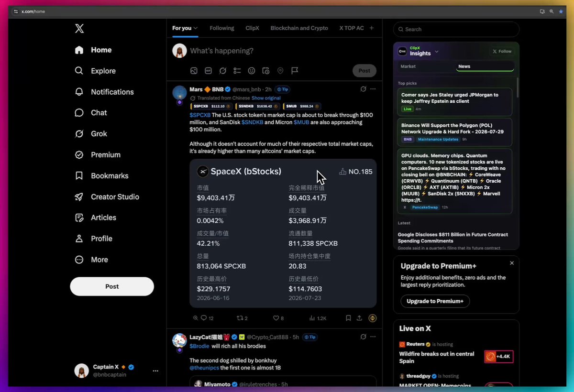Click the schedule post icon
Viewport: 574px width, 392px height.
265,71
